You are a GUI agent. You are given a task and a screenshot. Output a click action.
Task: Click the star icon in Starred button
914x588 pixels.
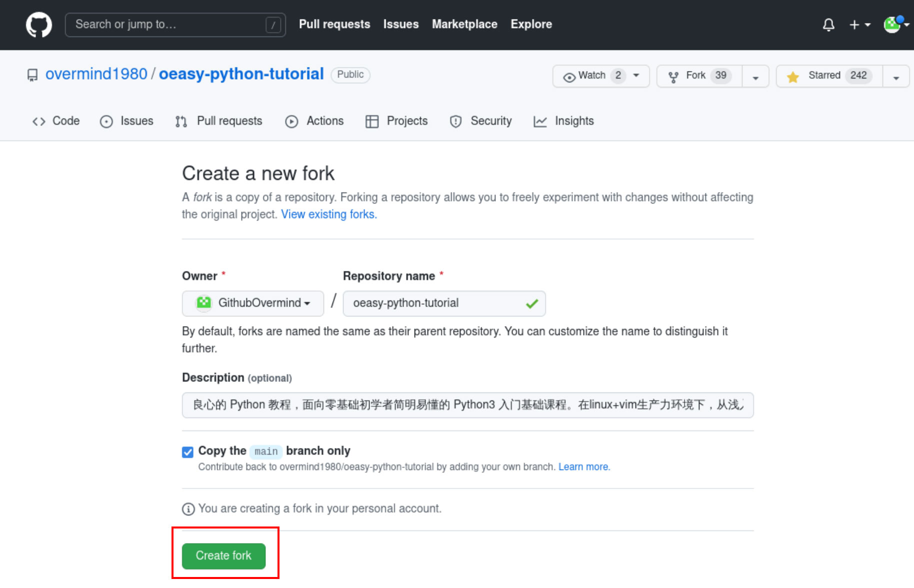tap(792, 76)
